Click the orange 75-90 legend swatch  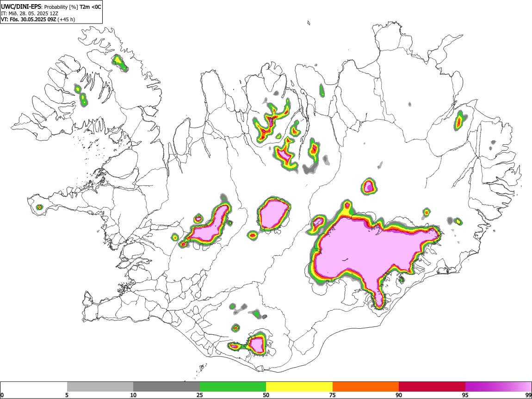tap(365, 387)
